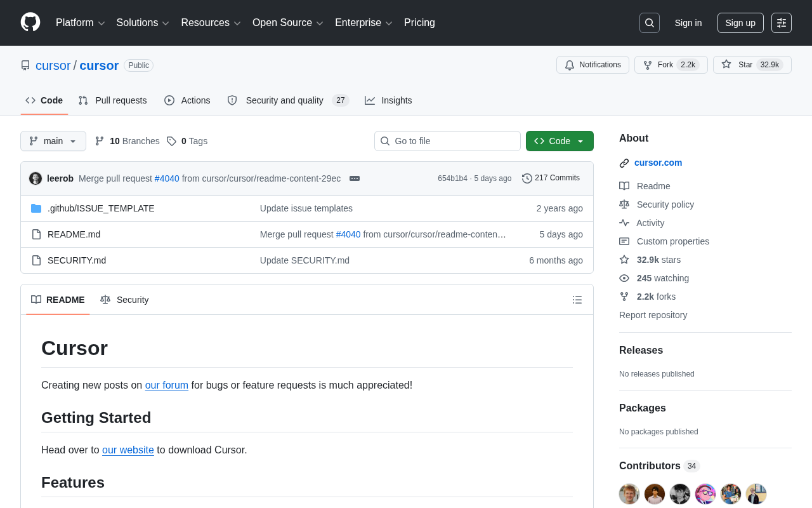Switch to the Pull requests tab
The width and height of the screenshot is (812, 508).
(113, 100)
